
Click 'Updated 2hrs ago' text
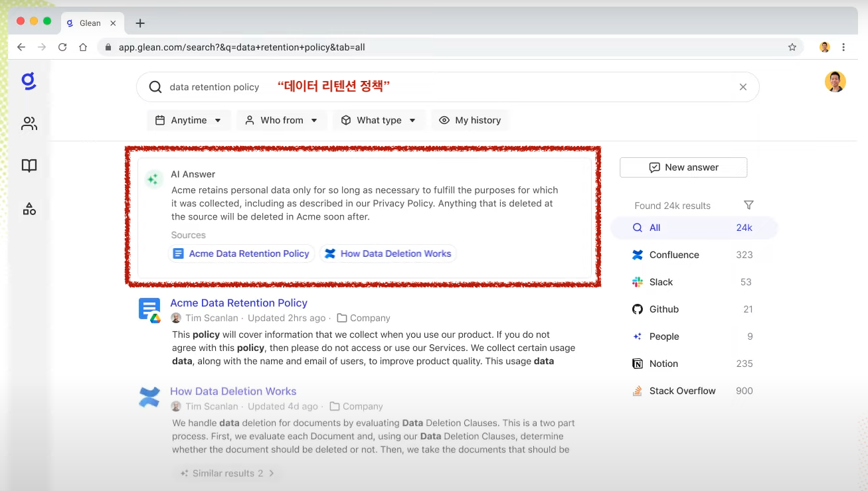(x=287, y=318)
